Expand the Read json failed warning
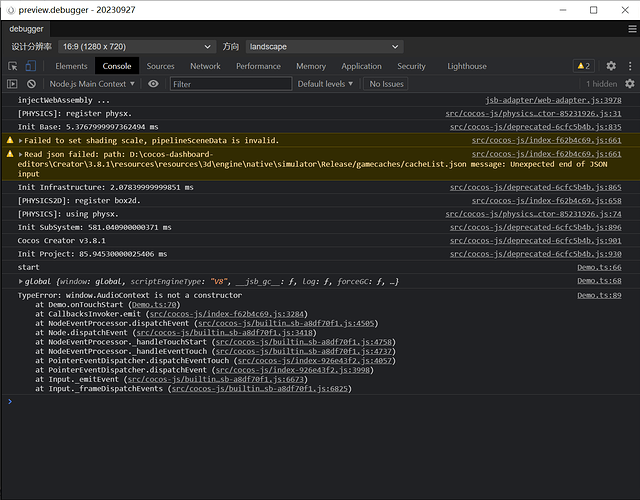Screen dimensions: 640x500 coord(20,154)
